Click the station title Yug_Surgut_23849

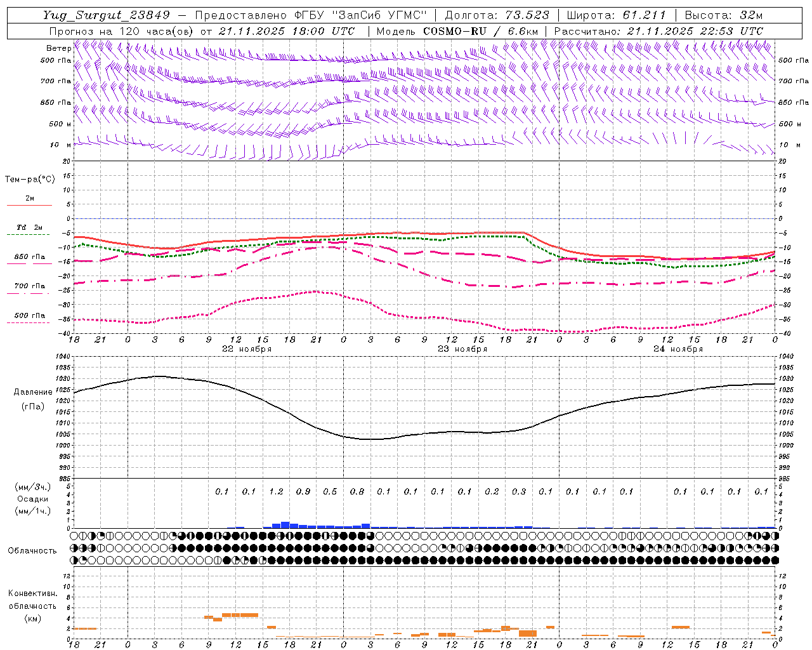click(107, 15)
